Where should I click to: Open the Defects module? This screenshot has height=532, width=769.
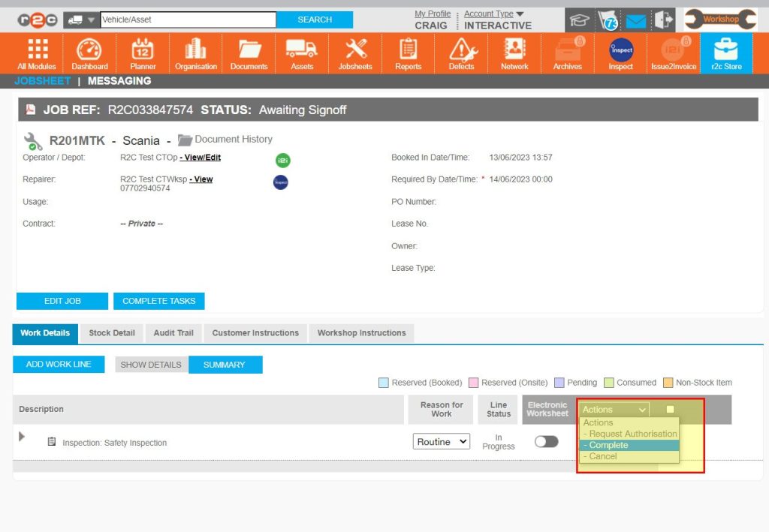(460, 53)
